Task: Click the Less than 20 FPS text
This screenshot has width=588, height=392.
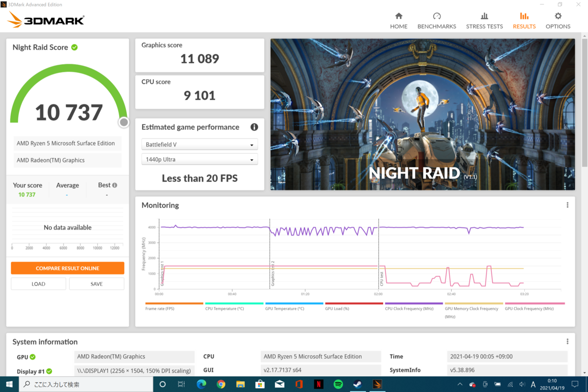Action: tap(199, 178)
